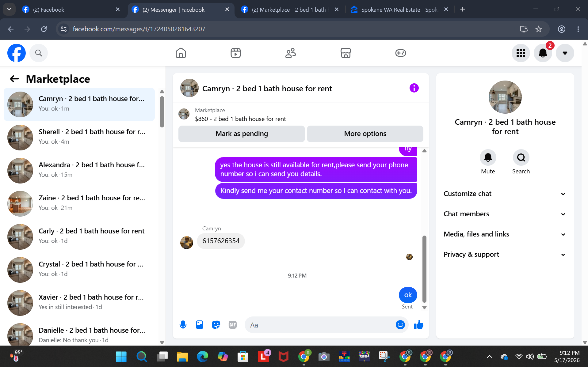Open a new browser tab
Viewport: 588px width, 367px height.
coord(463,9)
